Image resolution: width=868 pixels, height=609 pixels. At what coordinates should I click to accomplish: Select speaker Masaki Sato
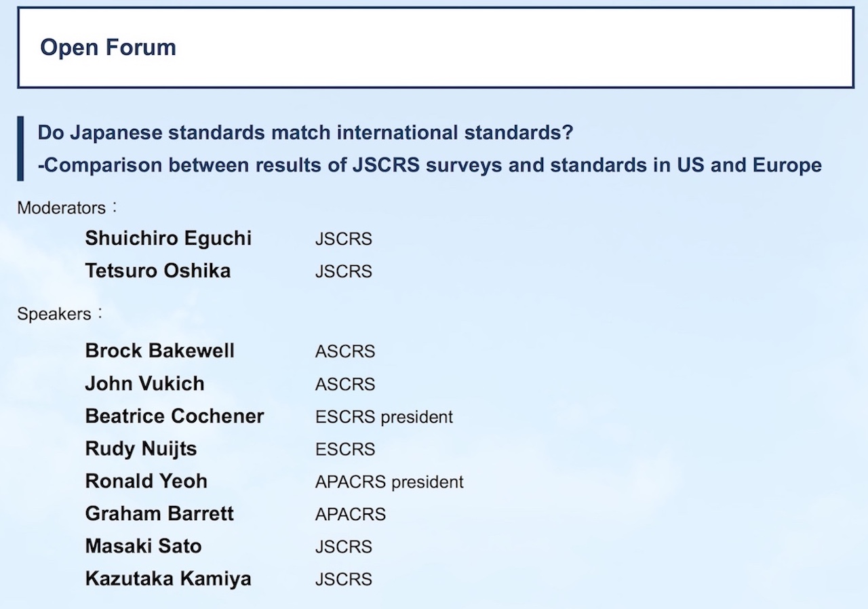point(143,546)
